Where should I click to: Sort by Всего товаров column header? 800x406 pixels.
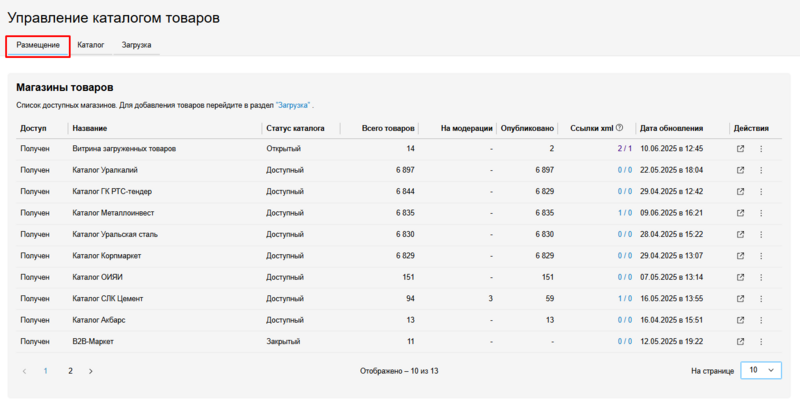(x=388, y=128)
